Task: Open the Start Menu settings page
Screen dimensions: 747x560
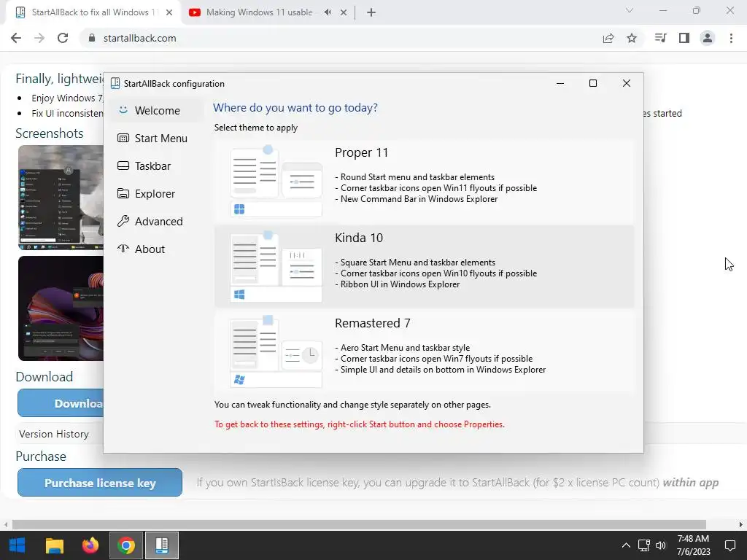Action: tap(157, 138)
